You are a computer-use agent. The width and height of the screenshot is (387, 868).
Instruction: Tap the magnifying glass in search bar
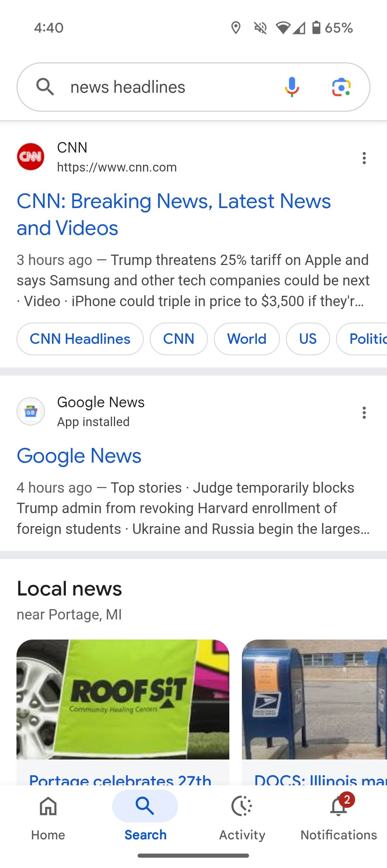pyautogui.click(x=45, y=87)
